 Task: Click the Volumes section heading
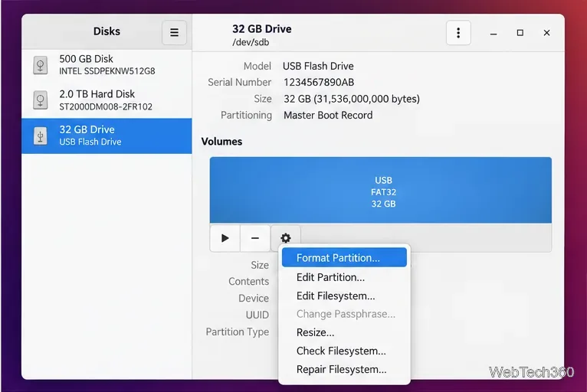pyautogui.click(x=221, y=142)
